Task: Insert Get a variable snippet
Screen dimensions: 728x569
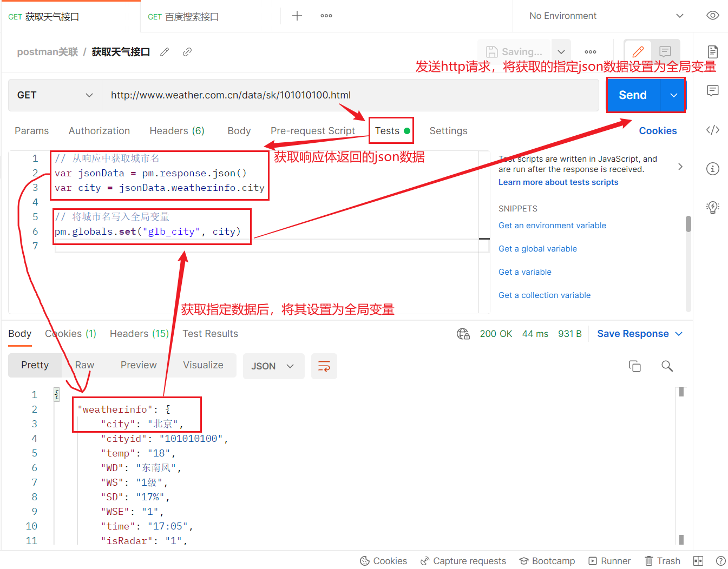Action: (x=525, y=272)
